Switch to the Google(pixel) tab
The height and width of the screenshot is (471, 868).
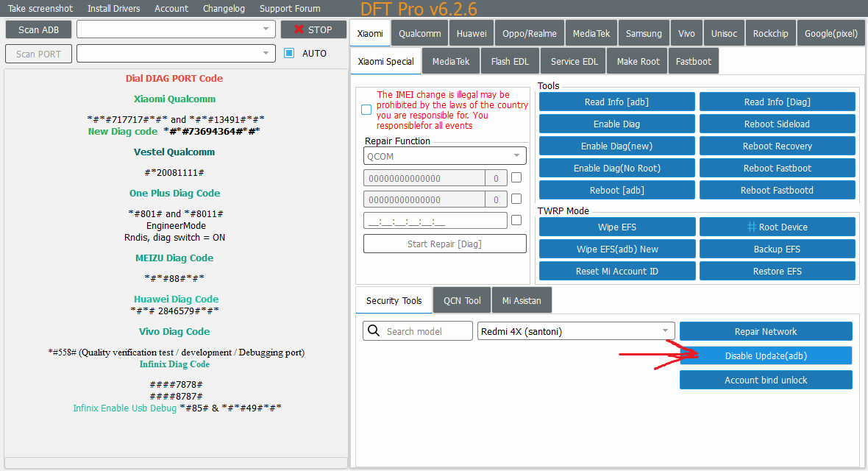831,33
